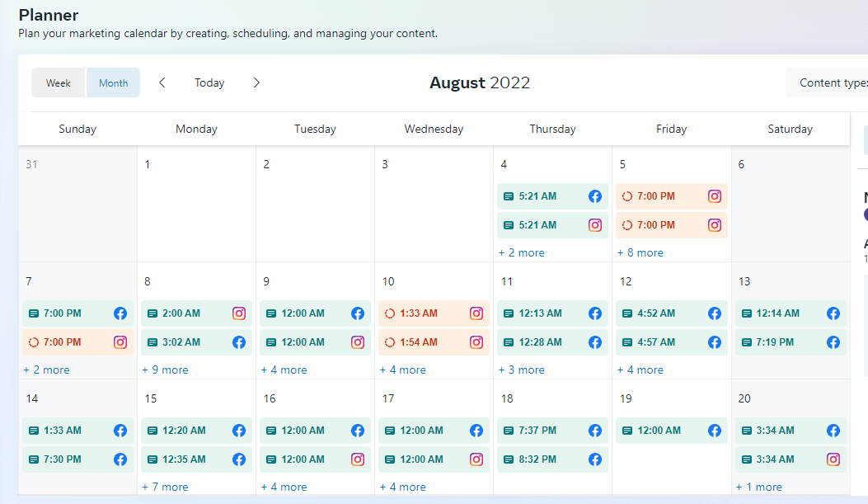The image size is (868, 504).
Task: Go to next month with right chevron
Action: [256, 82]
